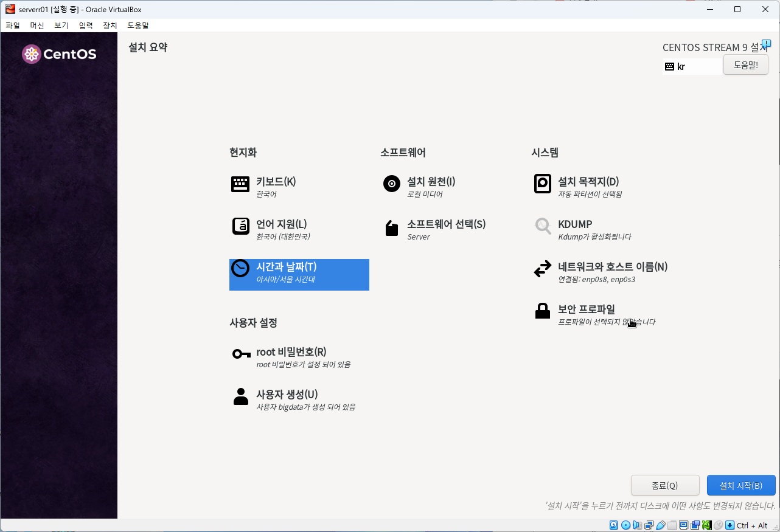Open the 도움말 menu in menu bar
780x532 pixels.
click(138, 26)
